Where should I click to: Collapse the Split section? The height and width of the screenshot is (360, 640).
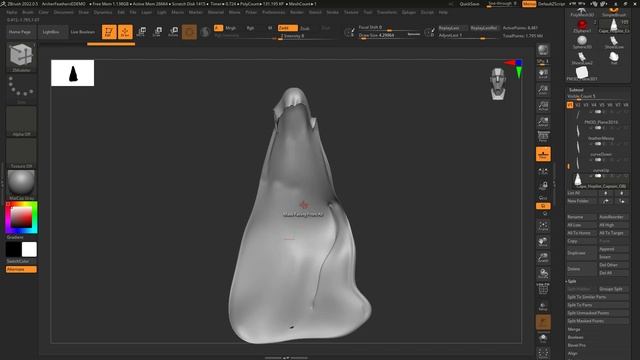[572, 281]
